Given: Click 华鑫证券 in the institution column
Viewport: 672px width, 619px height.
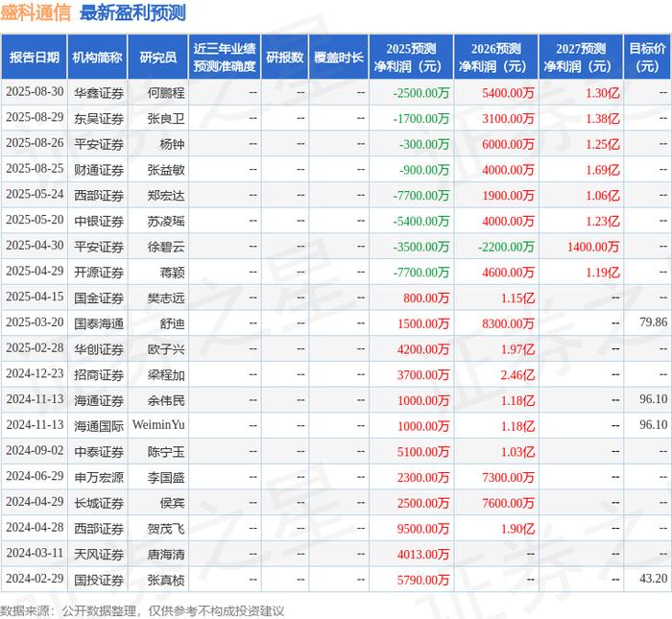Looking at the screenshot, I should (99, 92).
